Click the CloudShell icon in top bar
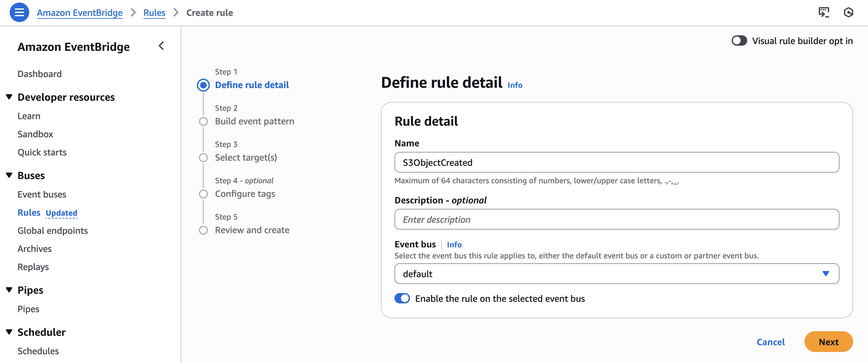Viewport: 868px width, 362px height. click(824, 12)
